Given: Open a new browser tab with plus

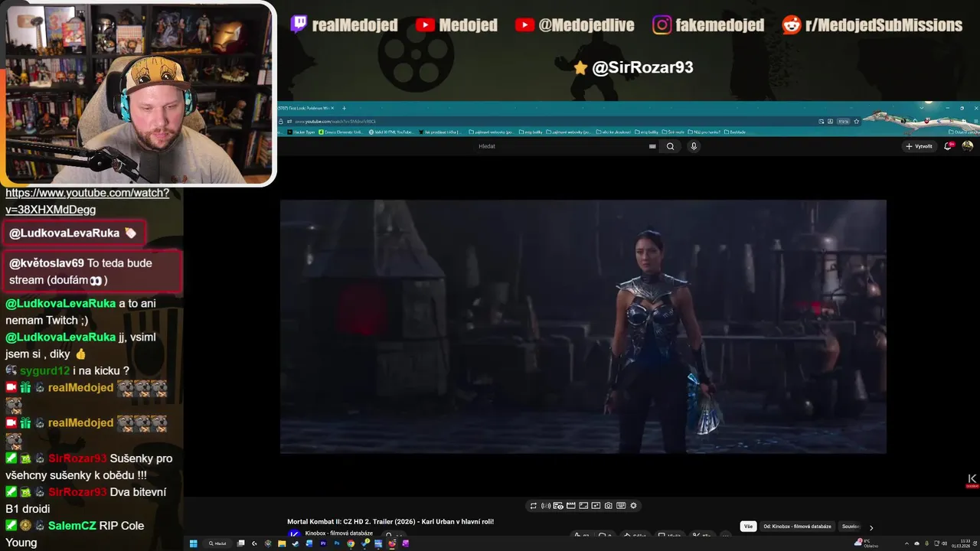Looking at the screenshot, I should (344, 108).
